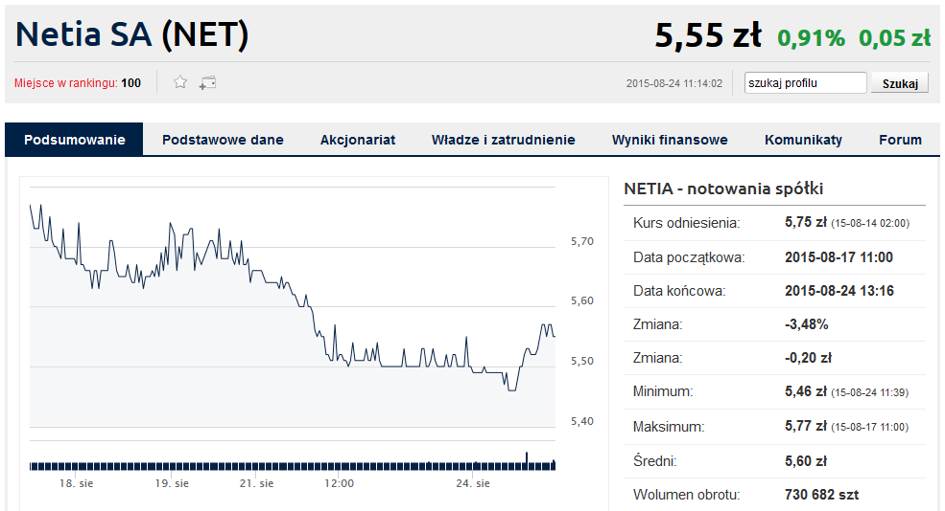Focus the szukaj profilu search field

pyautogui.click(x=805, y=83)
